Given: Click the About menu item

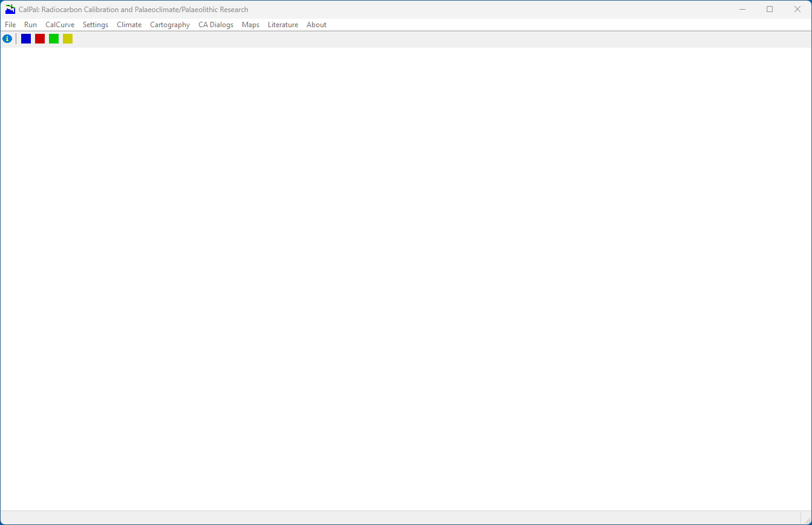Looking at the screenshot, I should (x=316, y=25).
